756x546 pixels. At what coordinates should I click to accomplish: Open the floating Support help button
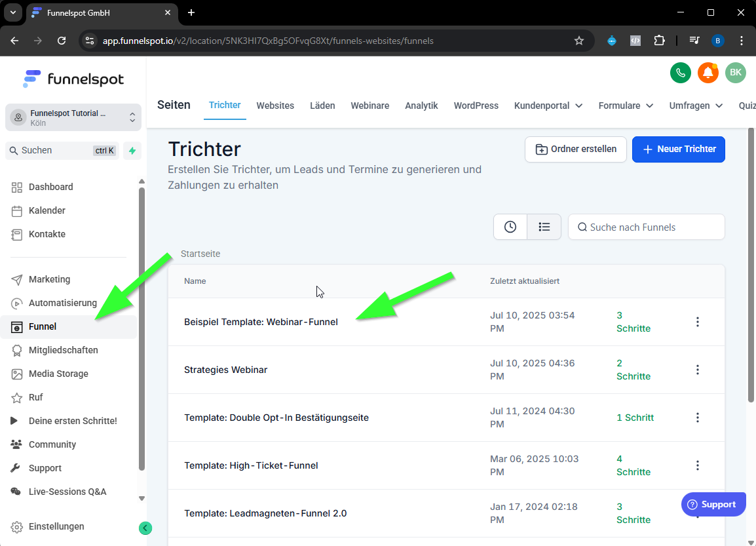[x=713, y=505]
